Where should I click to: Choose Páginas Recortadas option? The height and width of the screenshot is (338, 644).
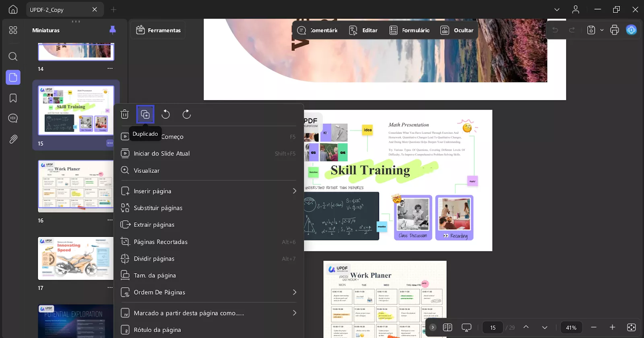tap(208, 242)
